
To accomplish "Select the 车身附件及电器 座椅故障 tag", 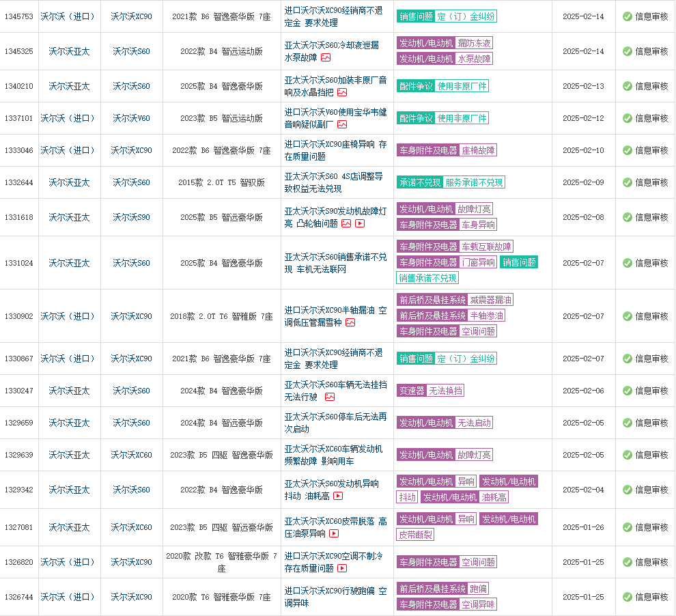I will (447, 150).
